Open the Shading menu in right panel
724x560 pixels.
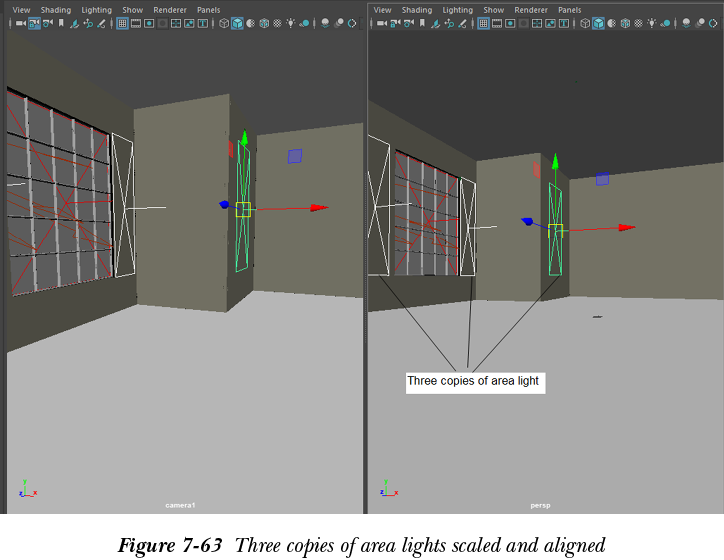click(x=417, y=10)
